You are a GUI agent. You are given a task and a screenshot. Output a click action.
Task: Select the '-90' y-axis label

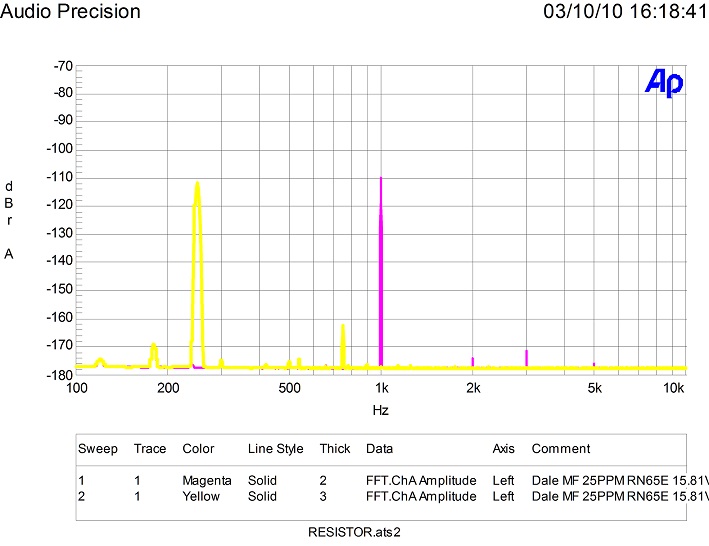(x=63, y=120)
